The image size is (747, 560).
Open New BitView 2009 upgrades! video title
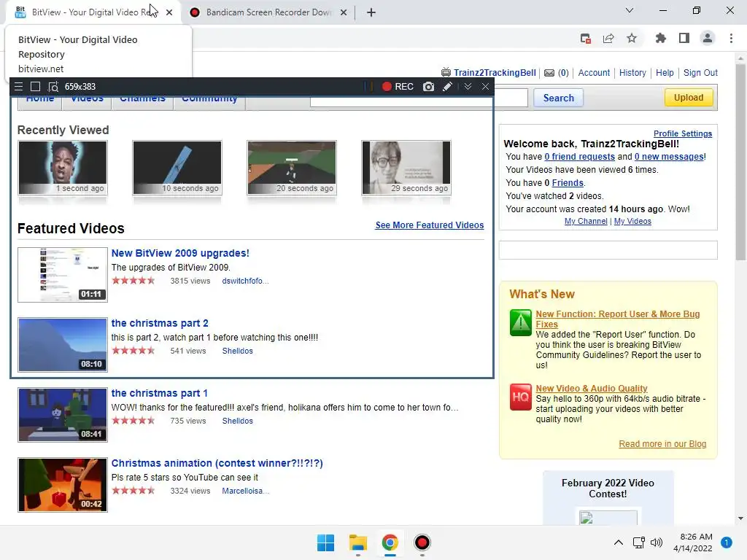pyautogui.click(x=180, y=253)
